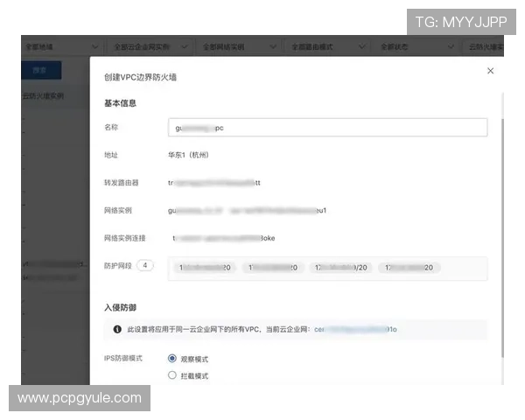525x420 pixels.
Task: Open the 全部地域 dropdown
Action: tap(61, 46)
